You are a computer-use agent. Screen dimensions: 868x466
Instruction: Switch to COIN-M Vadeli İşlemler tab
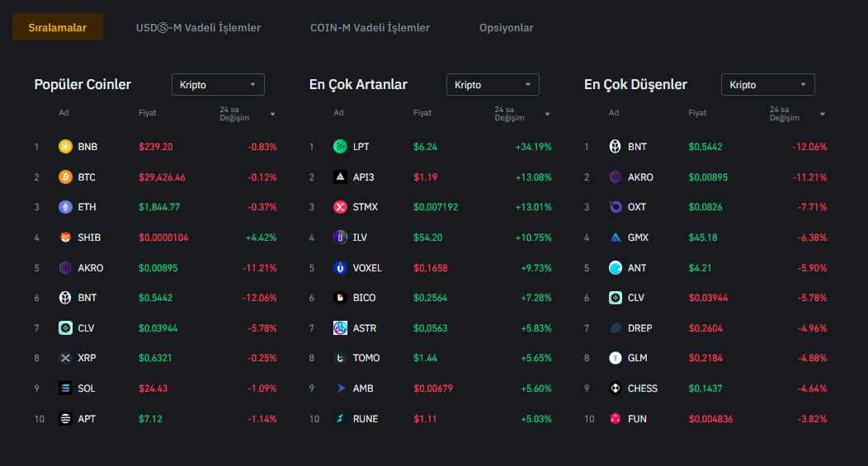370,28
